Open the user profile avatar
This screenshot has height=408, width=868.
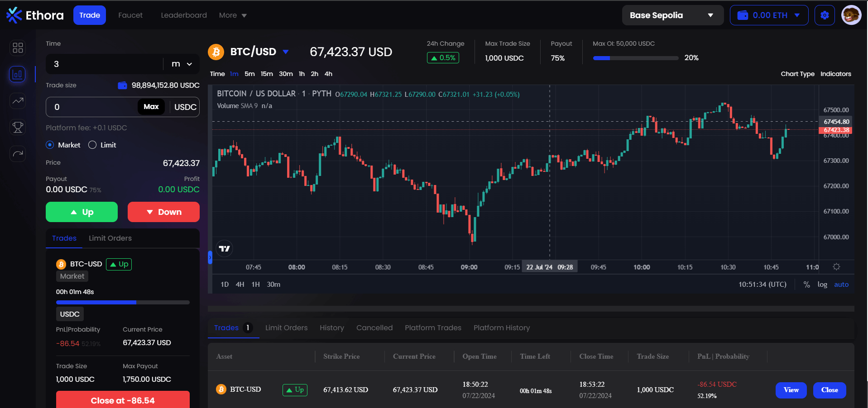tap(851, 15)
